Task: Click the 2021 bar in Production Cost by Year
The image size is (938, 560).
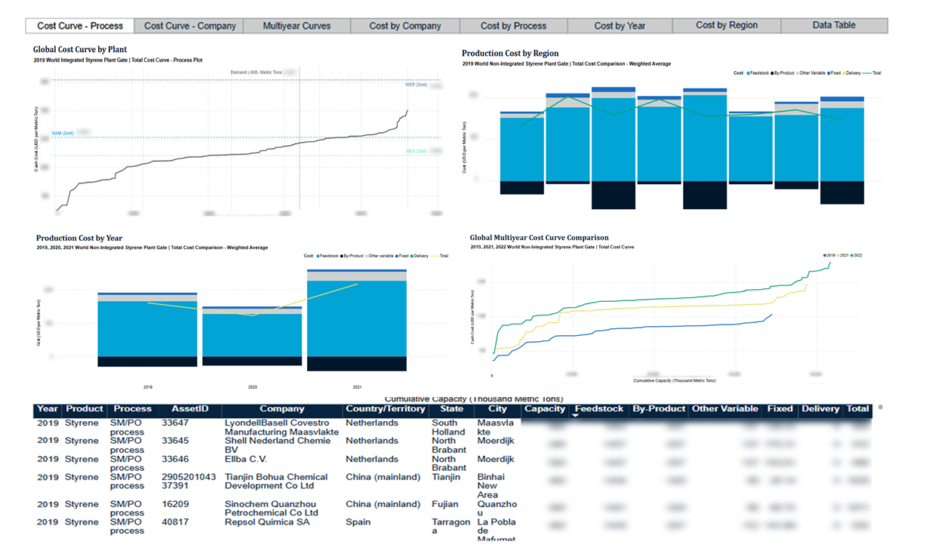Action: 357,321
